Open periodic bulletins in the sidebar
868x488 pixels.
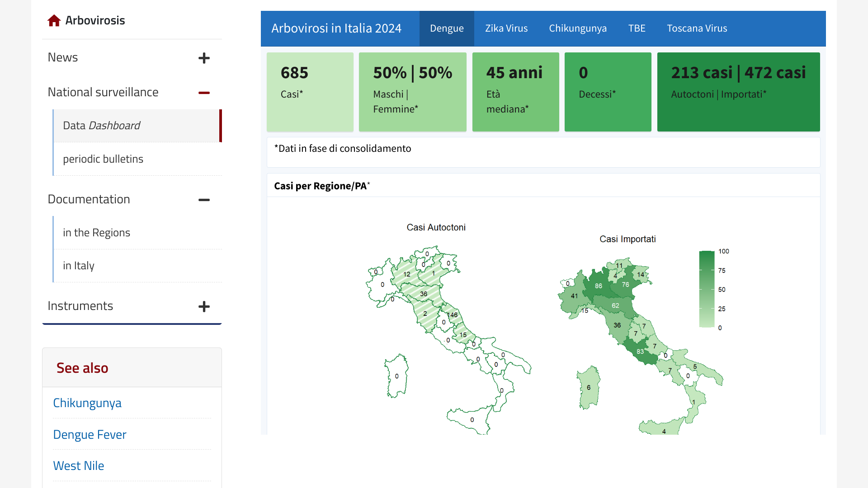[103, 159]
